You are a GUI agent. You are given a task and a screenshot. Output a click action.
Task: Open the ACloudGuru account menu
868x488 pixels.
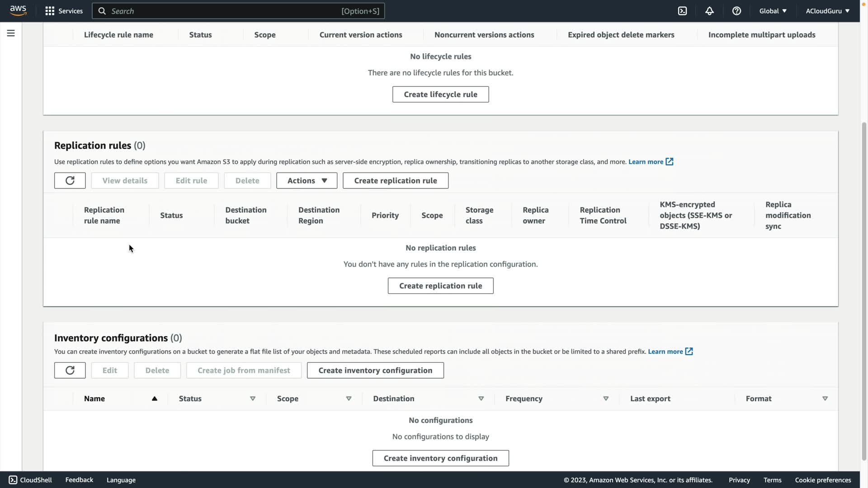[827, 11]
